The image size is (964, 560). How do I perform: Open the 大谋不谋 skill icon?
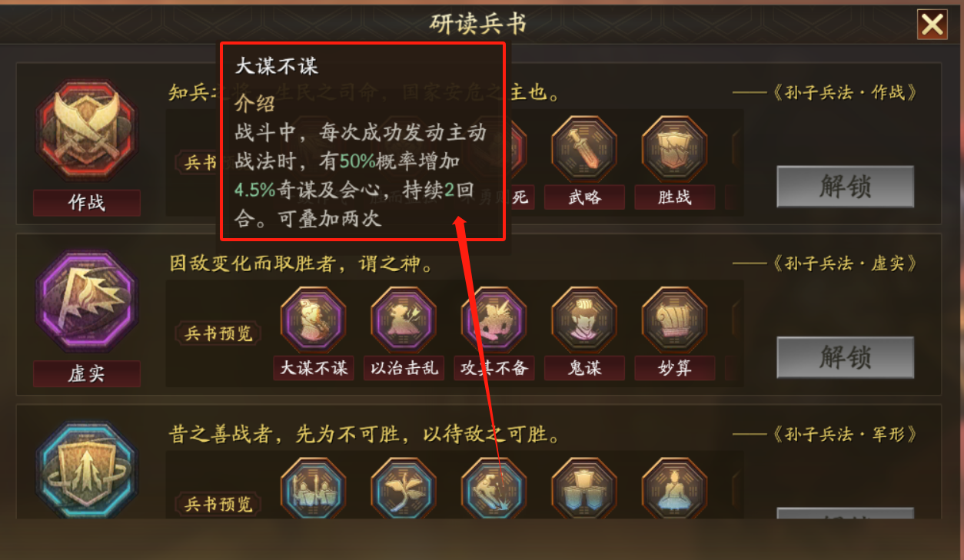tap(313, 320)
